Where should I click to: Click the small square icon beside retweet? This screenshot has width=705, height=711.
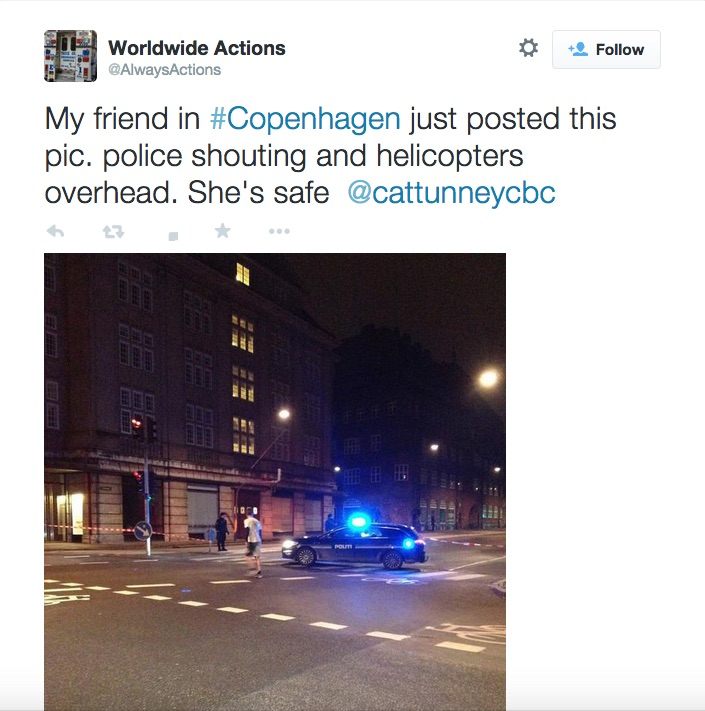pyautogui.click(x=173, y=236)
